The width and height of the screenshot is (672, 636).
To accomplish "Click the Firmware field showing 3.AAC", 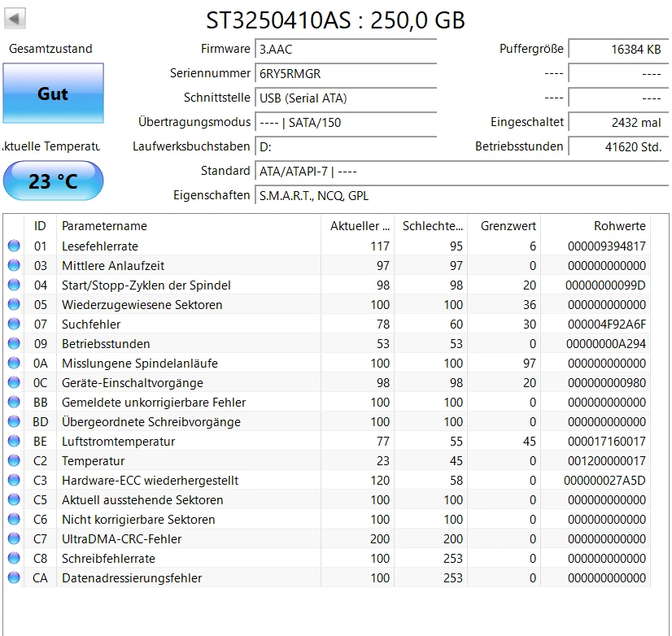I will [346, 49].
